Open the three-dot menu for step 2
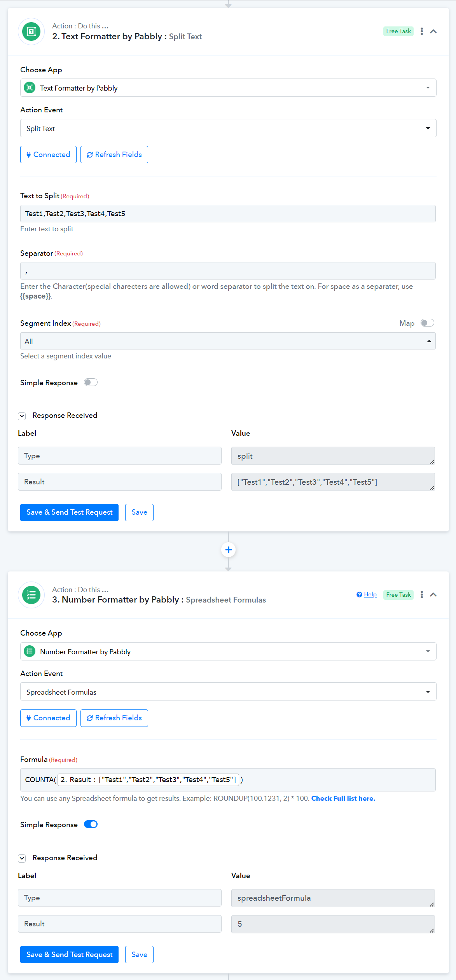This screenshot has height=980, width=456. [x=422, y=31]
